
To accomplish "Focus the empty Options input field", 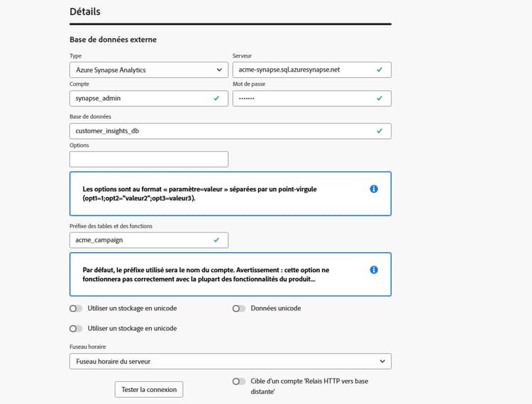I will click(x=149, y=159).
